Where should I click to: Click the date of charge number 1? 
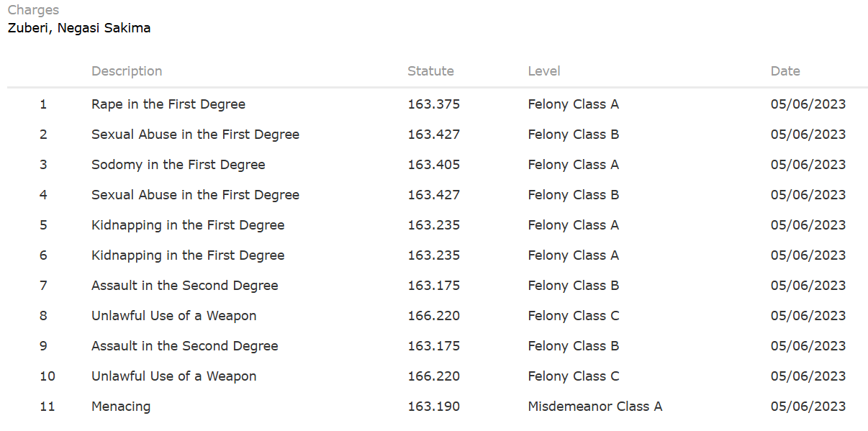click(x=808, y=104)
